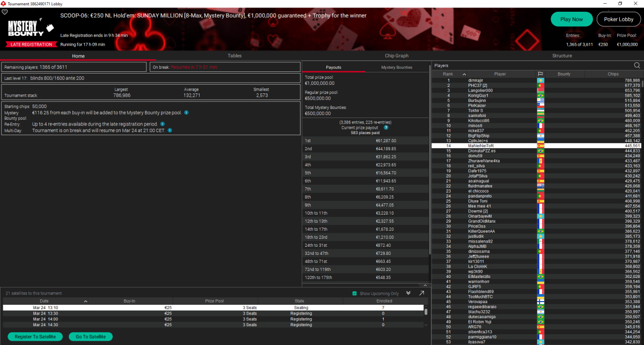Click the flag beside player Burbujinn
644x345 pixels.
(x=540, y=100)
